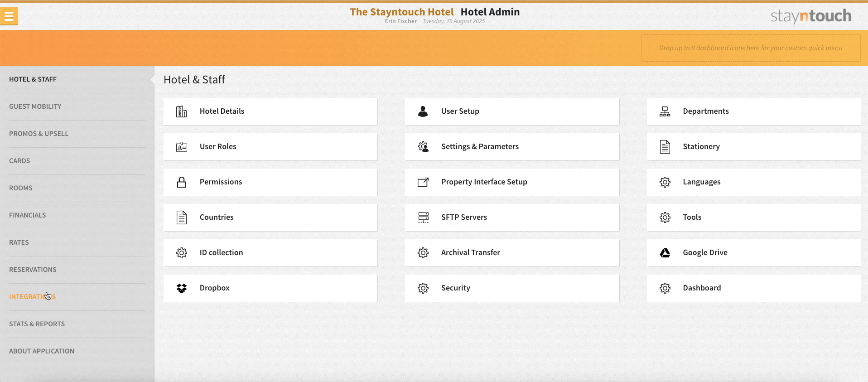Click the Dropbox logo icon

[182, 288]
